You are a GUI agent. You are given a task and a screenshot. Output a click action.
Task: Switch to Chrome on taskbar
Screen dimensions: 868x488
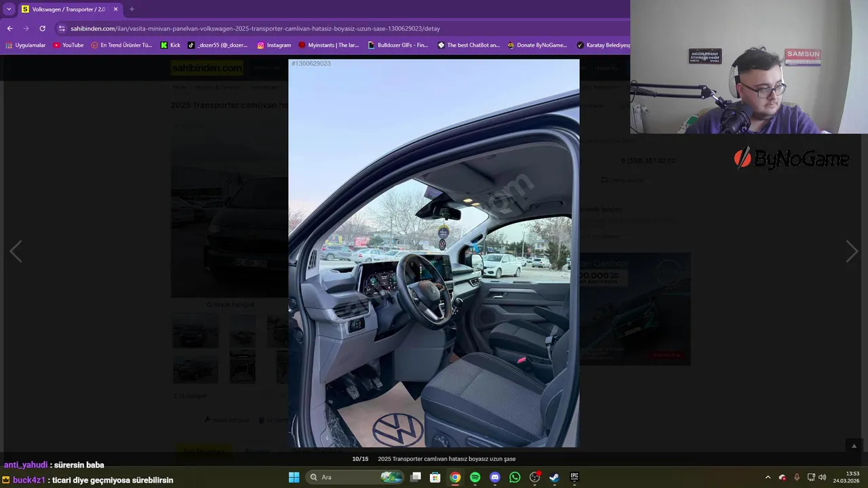(455, 477)
